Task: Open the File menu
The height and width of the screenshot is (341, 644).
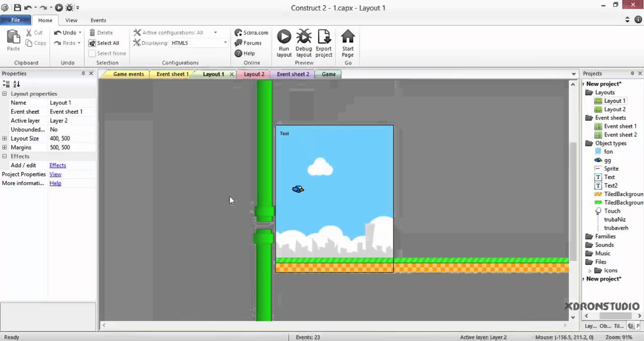Action: click(16, 20)
